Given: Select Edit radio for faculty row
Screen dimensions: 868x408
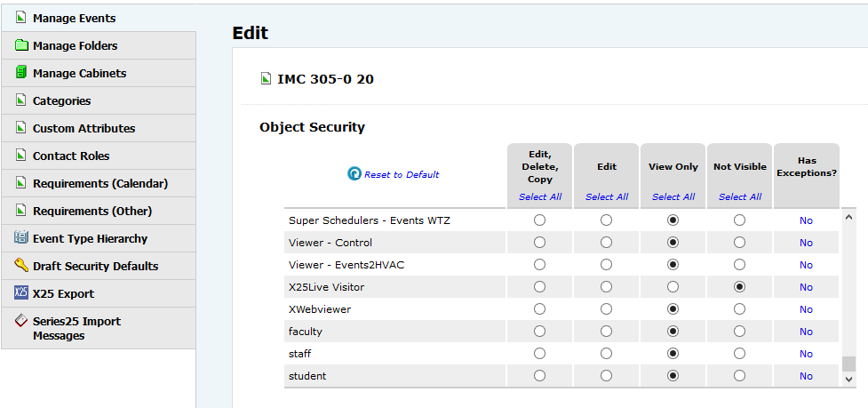Looking at the screenshot, I should (x=606, y=331).
